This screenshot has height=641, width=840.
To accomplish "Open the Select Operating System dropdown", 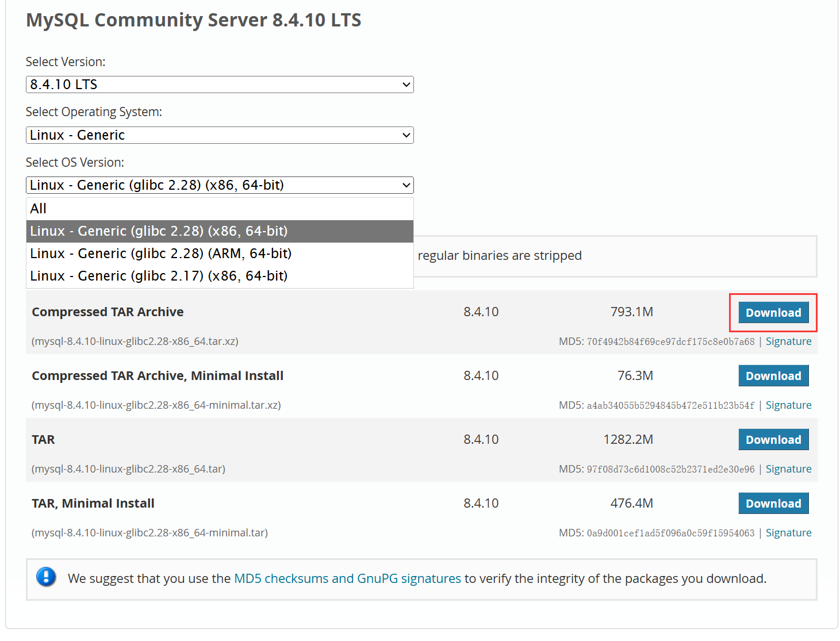I will pos(220,135).
